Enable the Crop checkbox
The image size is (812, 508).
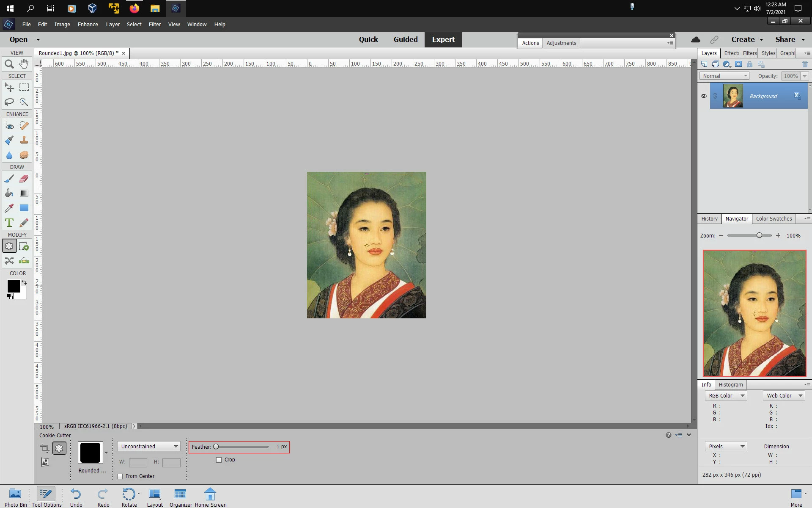click(x=219, y=460)
